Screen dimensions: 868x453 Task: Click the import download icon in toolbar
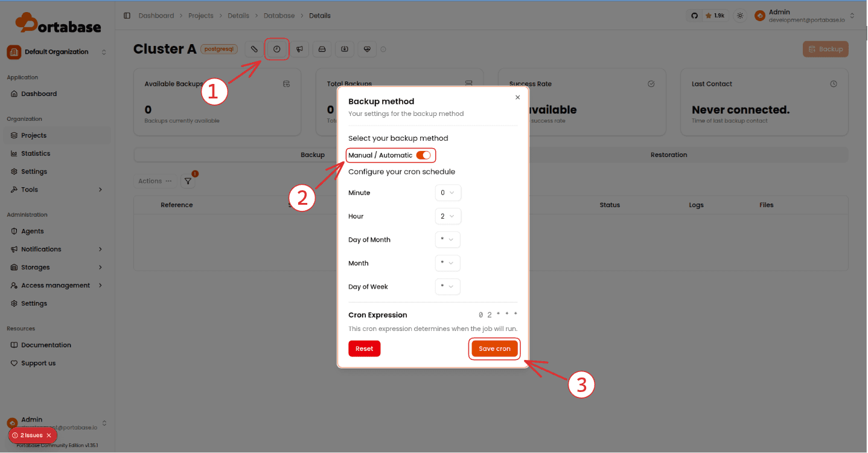tap(345, 49)
